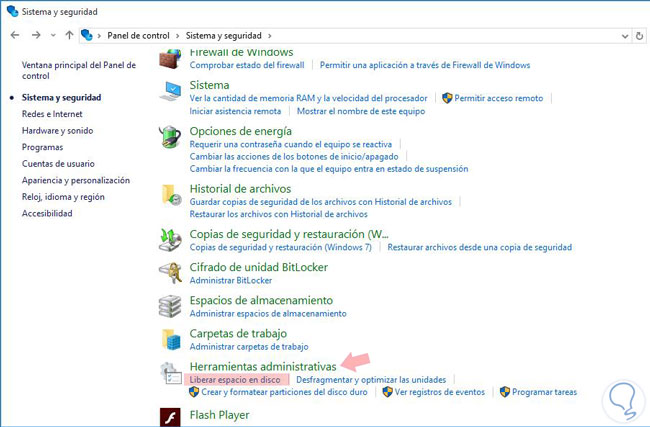Click Administrar BitLocker
The width and height of the screenshot is (650, 427).
231,281
